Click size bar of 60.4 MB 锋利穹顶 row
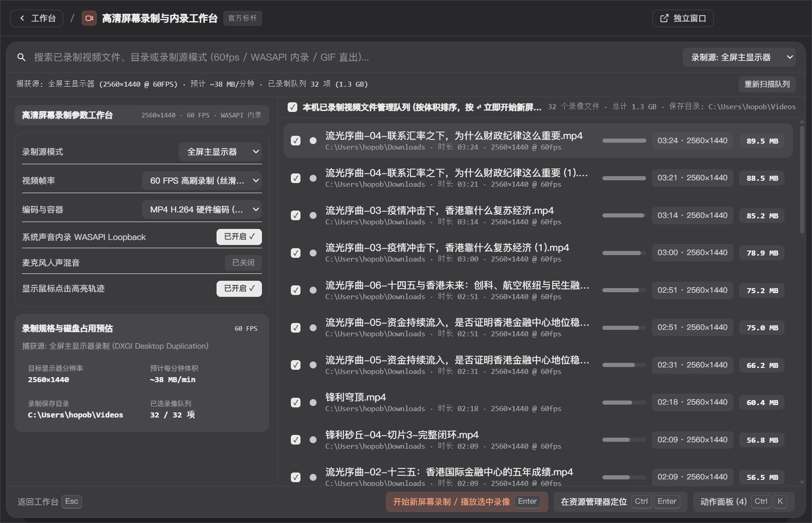 [624, 402]
